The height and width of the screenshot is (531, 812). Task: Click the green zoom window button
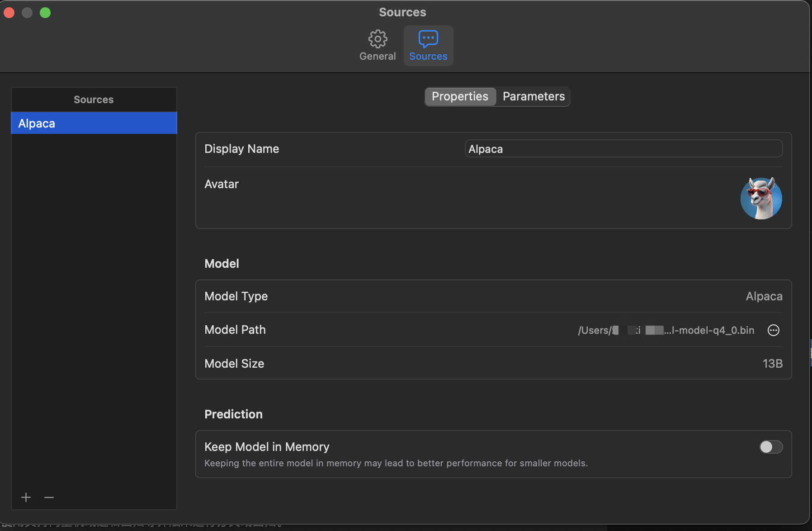click(45, 13)
